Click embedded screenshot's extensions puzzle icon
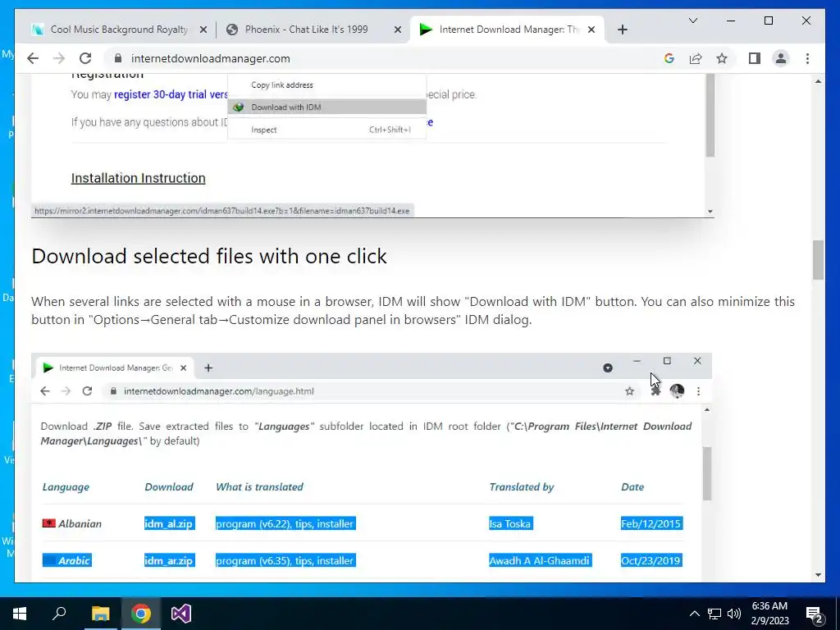840x630 pixels. (655, 391)
